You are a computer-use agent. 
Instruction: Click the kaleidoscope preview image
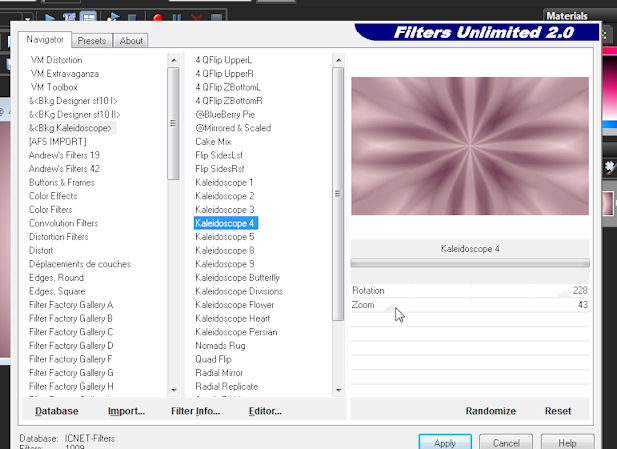pos(470,146)
